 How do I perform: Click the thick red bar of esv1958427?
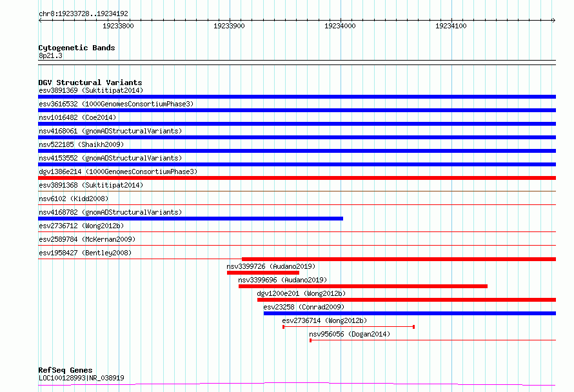(x=399, y=259)
